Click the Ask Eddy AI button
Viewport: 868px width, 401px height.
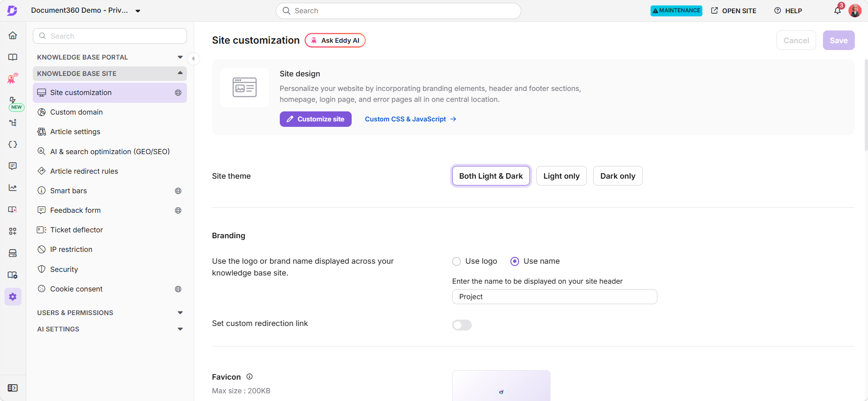[335, 40]
